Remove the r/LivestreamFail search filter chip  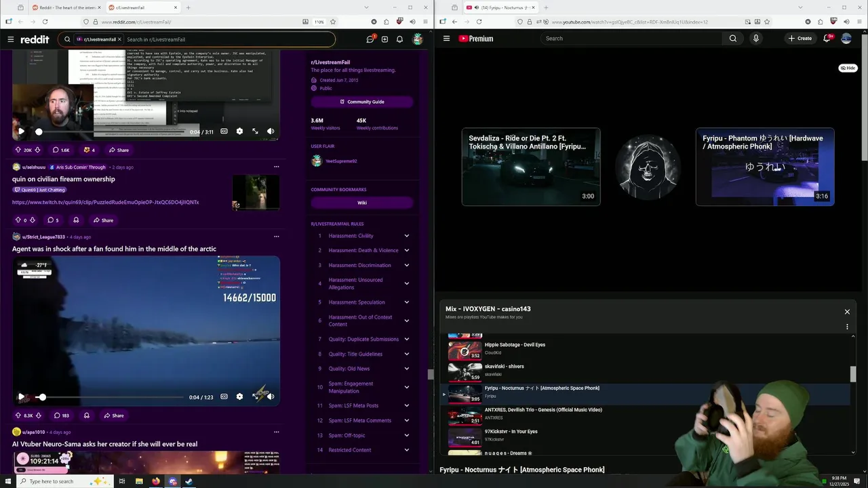(119, 39)
